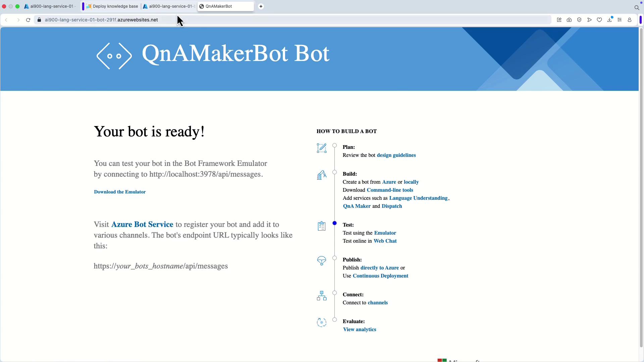
Task: Click the View analytics link
Action: coord(359,329)
